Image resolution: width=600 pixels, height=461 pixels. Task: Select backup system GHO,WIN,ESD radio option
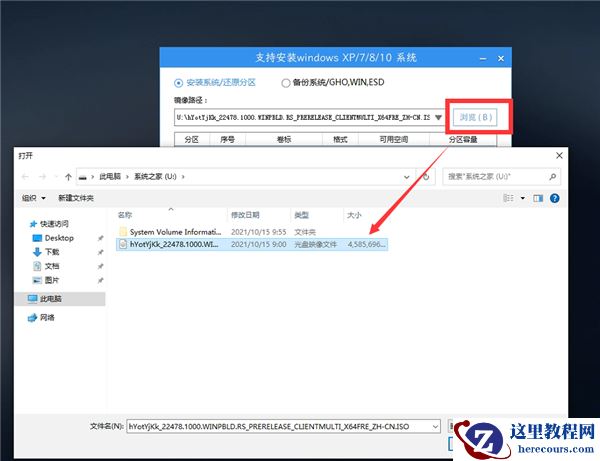pos(333,83)
